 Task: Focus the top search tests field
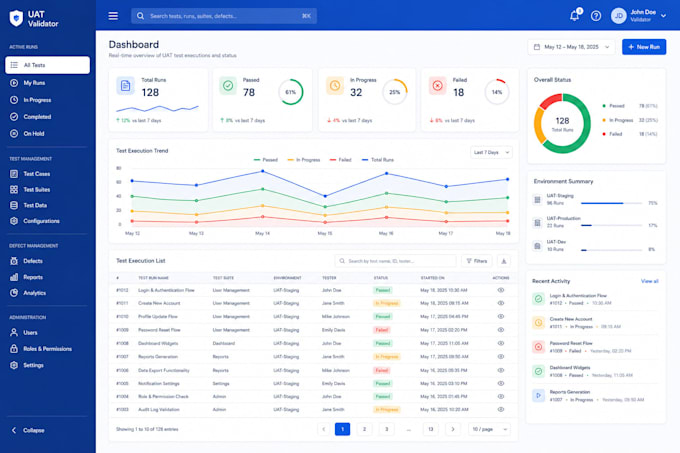[x=224, y=16]
